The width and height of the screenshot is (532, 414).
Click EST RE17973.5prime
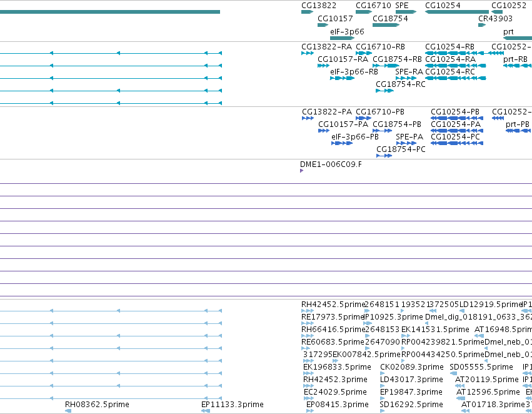[x=308, y=323]
